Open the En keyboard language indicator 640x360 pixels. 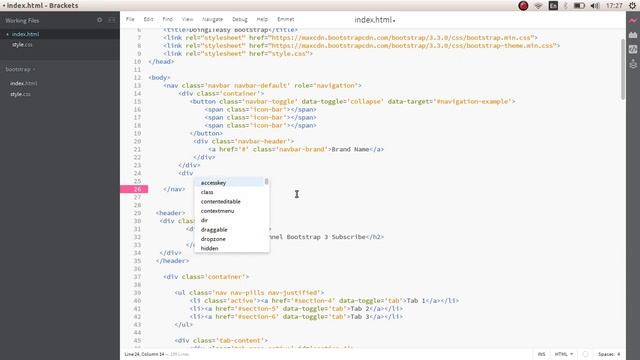coord(553,6)
